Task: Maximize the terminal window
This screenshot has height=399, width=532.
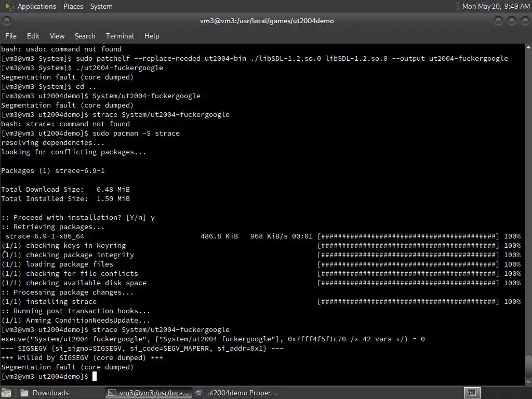Action: coord(512,21)
